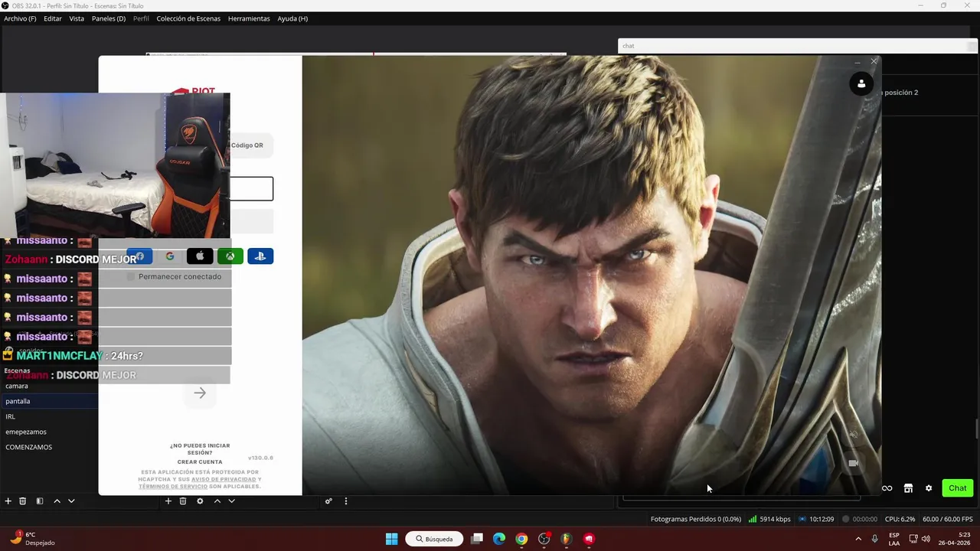980x551 pixels.
Task: Click the chat dock title field
Action: coord(798,46)
